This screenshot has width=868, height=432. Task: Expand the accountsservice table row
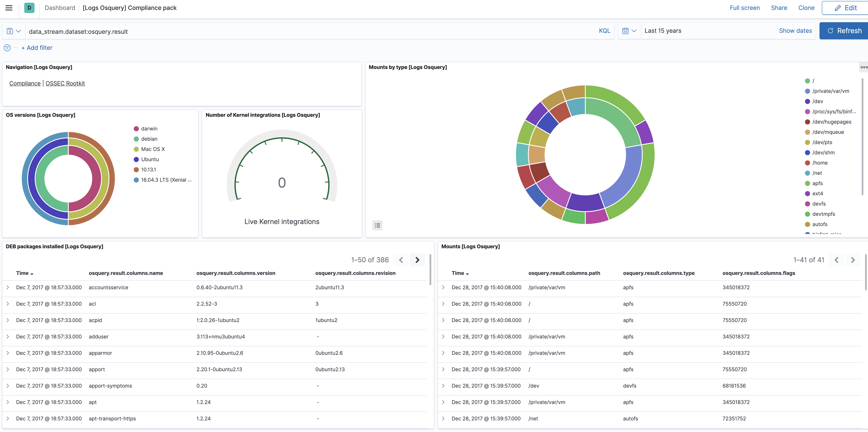pyautogui.click(x=8, y=287)
